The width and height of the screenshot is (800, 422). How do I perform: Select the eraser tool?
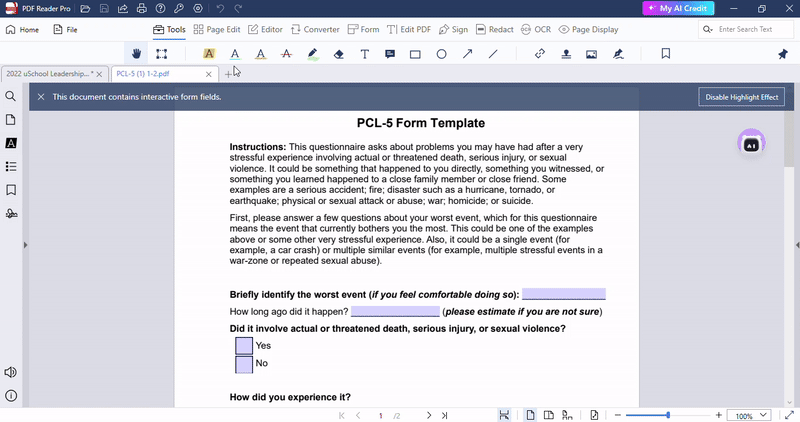tap(339, 54)
